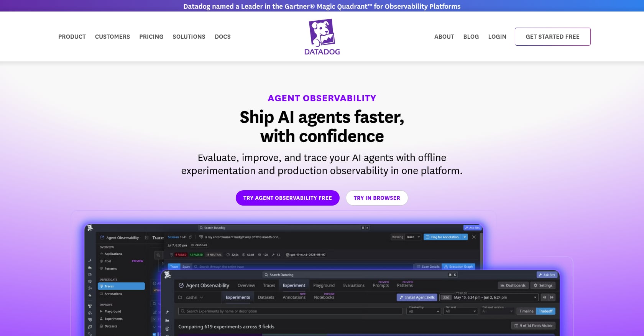This screenshot has width=644, height=336.
Task: Open Settings via the gear button
Action: tap(543, 285)
